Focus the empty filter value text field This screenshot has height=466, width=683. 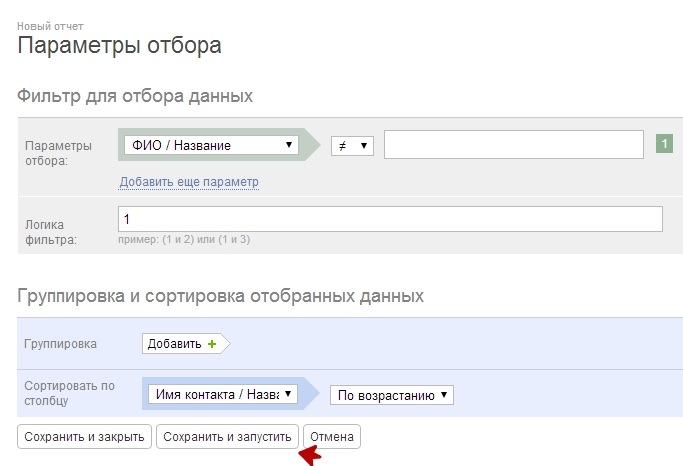coord(513,145)
